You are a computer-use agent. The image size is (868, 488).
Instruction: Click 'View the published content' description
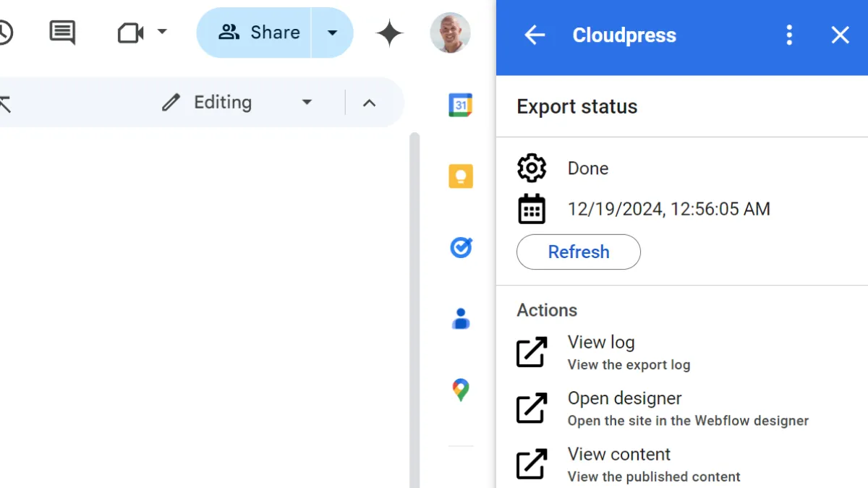coord(654,476)
